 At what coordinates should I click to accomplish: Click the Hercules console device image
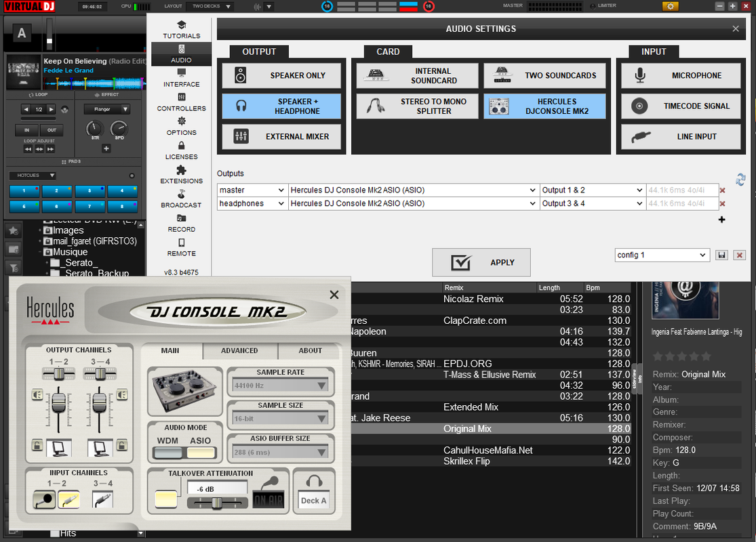pos(184,391)
